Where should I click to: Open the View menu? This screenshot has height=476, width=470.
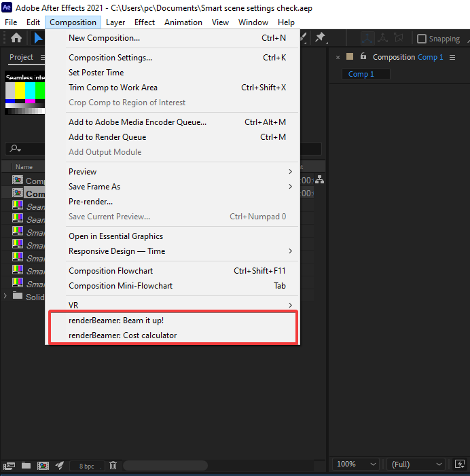click(220, 22)
